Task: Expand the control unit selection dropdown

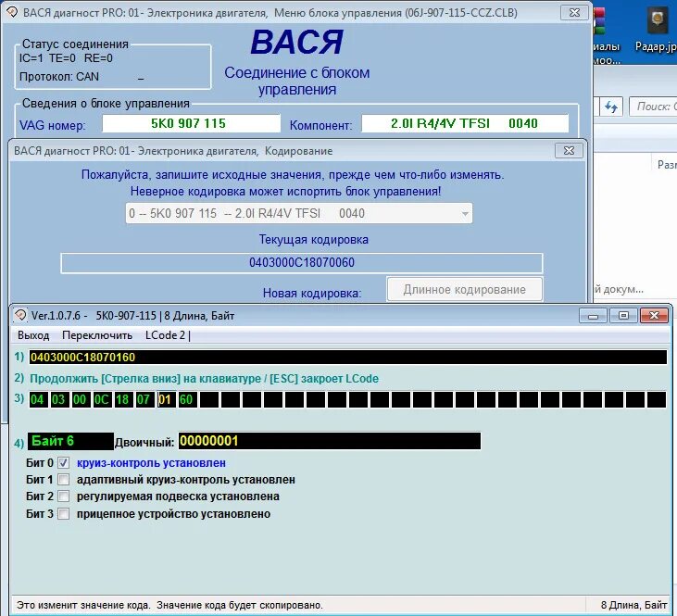Action: pos(465,213)
